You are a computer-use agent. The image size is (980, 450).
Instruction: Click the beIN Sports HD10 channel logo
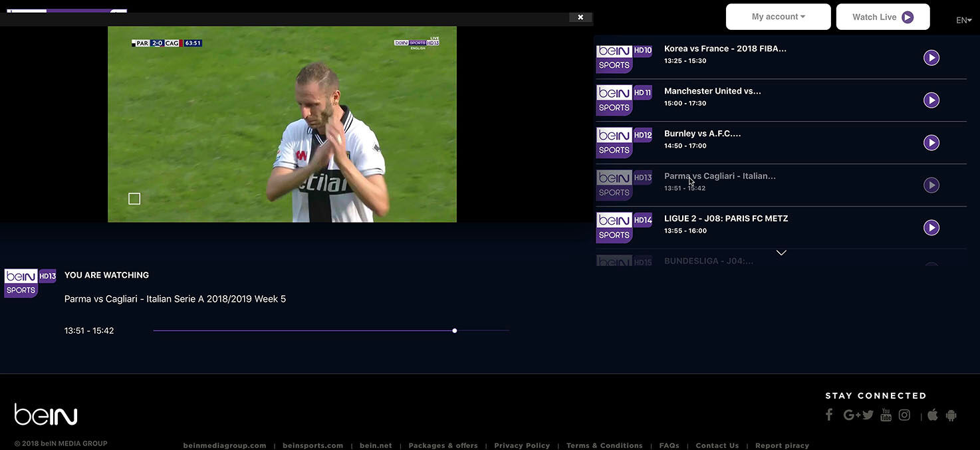point(624,58)
